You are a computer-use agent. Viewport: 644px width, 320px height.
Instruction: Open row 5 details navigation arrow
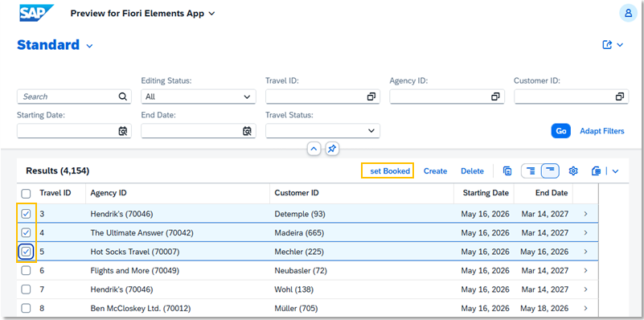coord(585,252)
